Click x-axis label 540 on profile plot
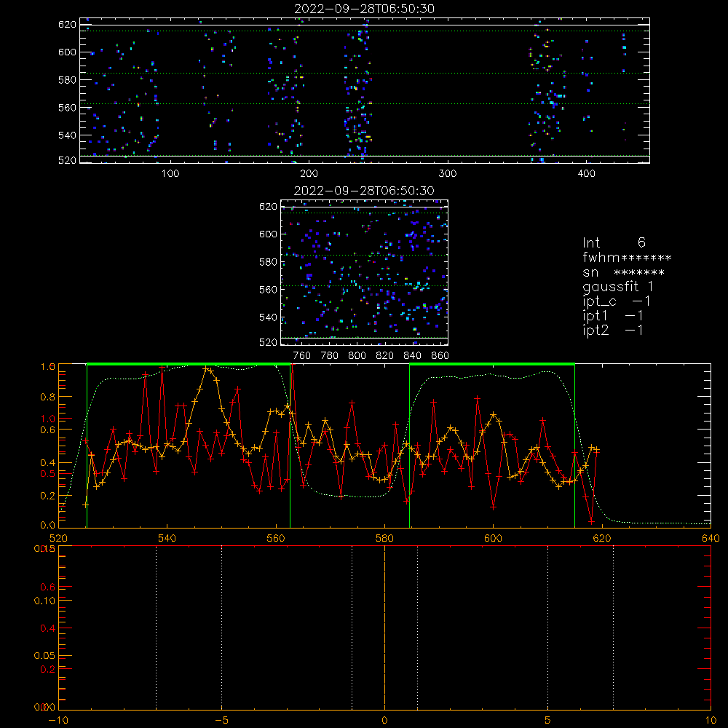 [x=167, y=539]
